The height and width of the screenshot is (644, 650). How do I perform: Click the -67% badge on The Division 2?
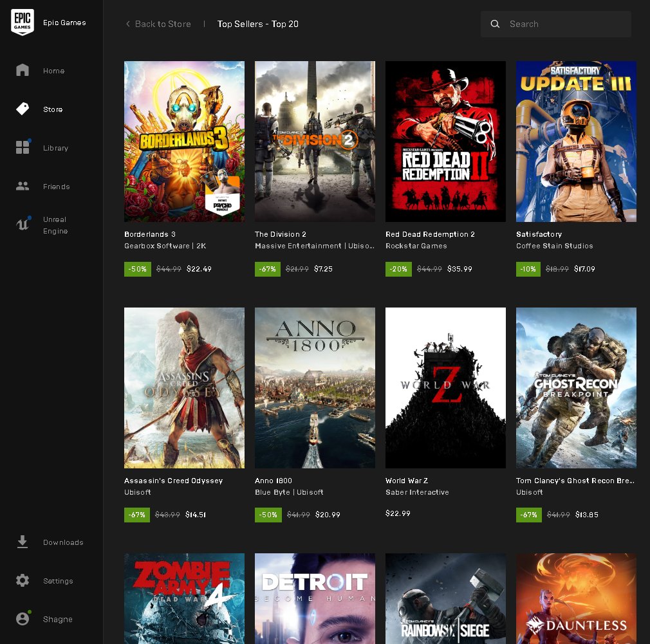tap(267, 269)
